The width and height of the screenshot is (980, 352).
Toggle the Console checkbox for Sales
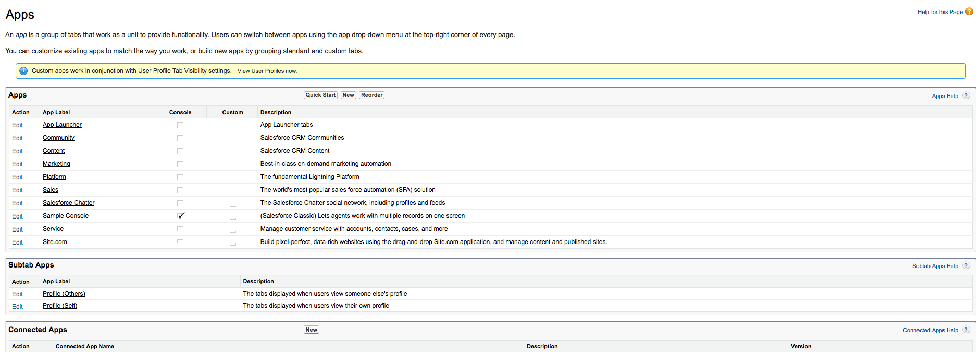(x=180, y=190)
